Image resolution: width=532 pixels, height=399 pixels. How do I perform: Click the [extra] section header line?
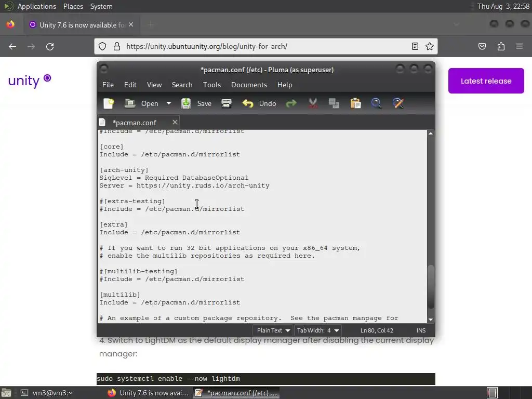click(x=114, y=224)
